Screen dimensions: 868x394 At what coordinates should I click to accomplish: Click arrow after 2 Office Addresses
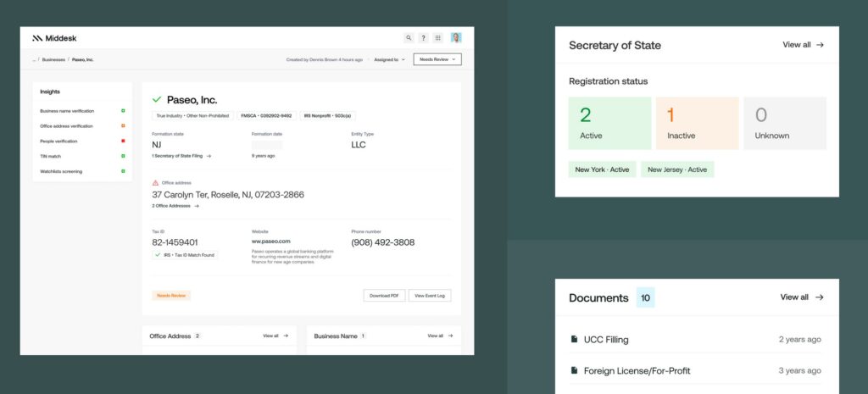pyautogui.click(x=197, y=206)
